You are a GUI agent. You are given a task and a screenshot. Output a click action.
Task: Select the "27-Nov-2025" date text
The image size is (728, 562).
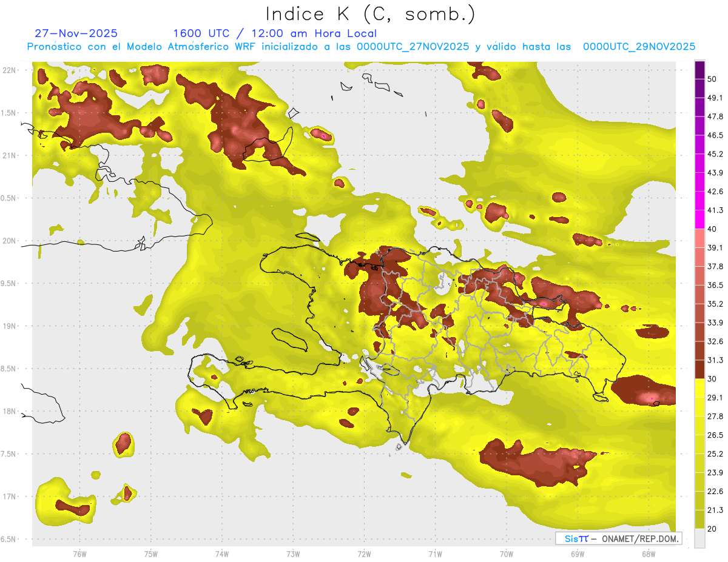point(76,33)
